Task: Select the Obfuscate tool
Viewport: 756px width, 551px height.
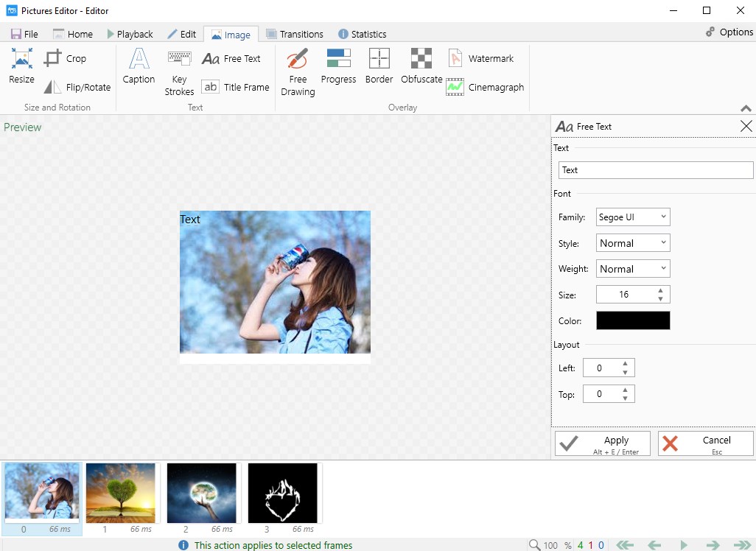Action: pos(421,66)
